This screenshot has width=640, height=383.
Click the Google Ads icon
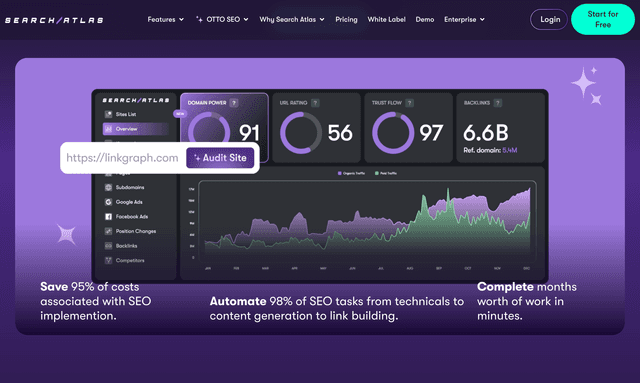[108, 202]
